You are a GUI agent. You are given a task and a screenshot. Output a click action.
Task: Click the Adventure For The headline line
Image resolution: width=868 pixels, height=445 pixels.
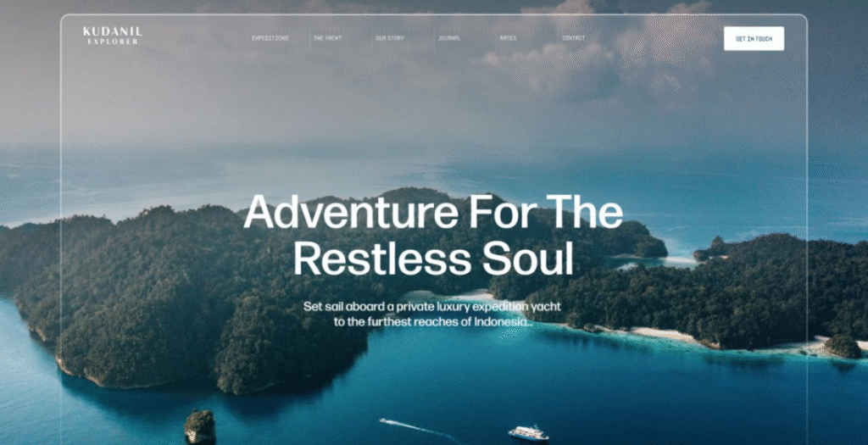pyautogui.click(x=433, y=211)
